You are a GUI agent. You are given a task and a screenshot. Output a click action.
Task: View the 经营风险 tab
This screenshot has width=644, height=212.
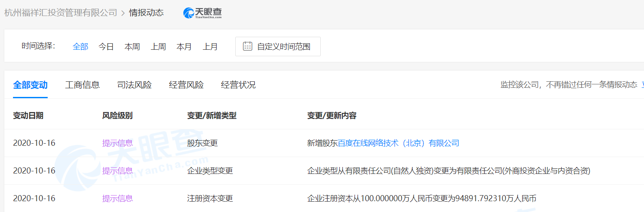(x=186, y=85)
